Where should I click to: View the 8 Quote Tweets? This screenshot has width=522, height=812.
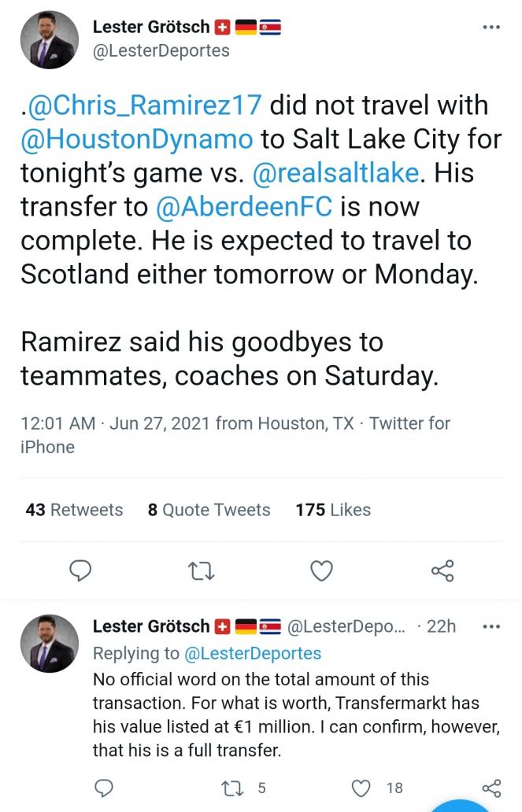[209, 510]
